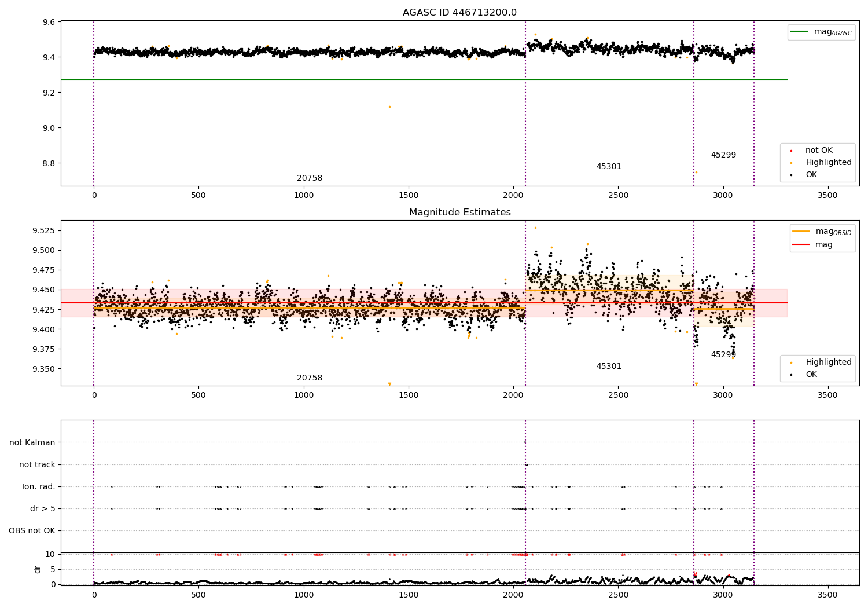
Task: Select "OK" in the top plot legend
Action: point(811,175)
